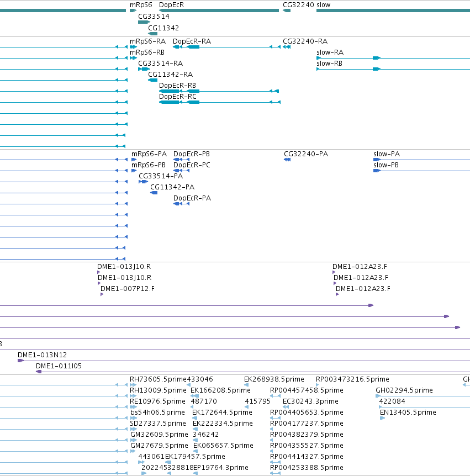This screenshot has width=470, height=476.
Task: Select EST feature 415795
Action: 257,401
